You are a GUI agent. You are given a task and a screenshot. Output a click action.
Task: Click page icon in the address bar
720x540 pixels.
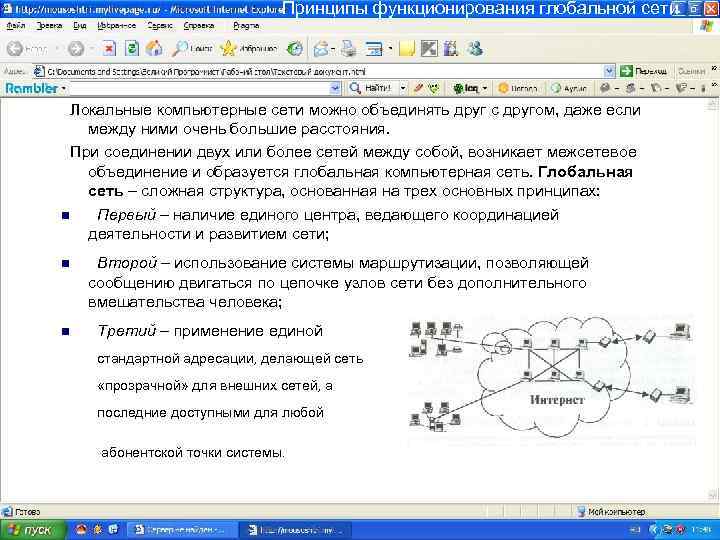(39, 72)
